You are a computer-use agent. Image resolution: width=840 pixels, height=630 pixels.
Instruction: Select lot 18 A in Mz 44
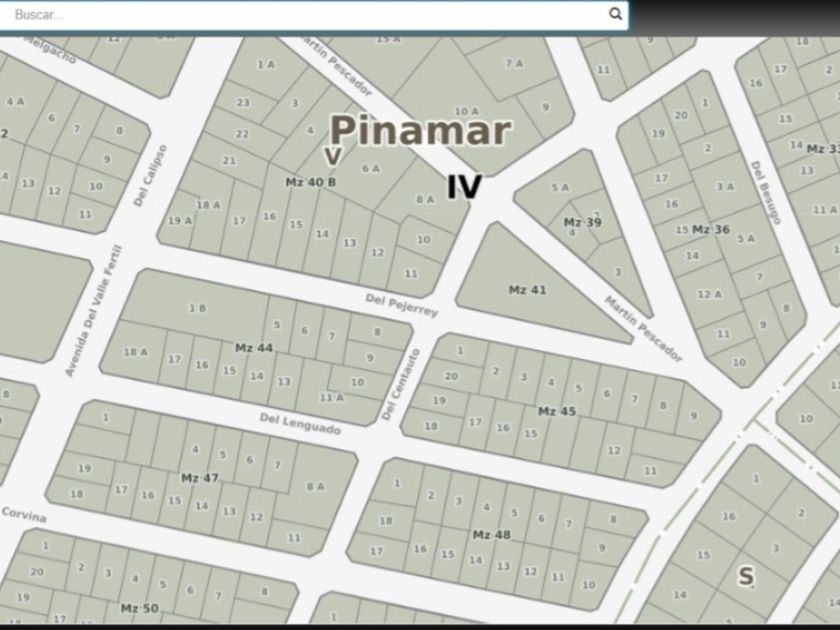tap(136, 352)
